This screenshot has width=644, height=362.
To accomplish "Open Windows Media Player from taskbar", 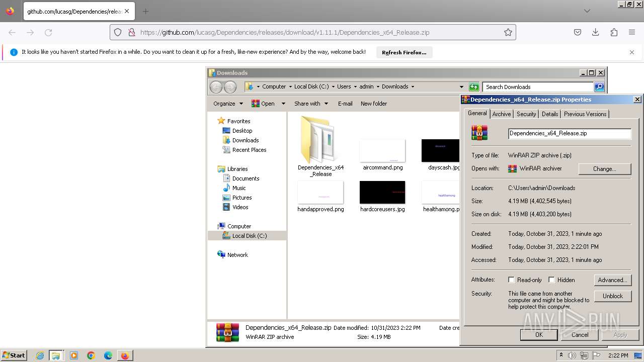I will tap(74, 355).
